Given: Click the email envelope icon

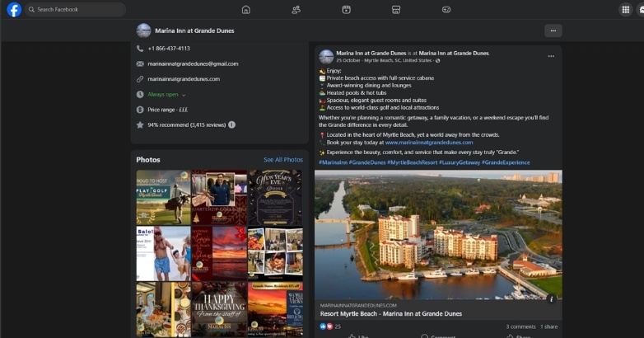Looking at the screenshot, I should (140, 63).
